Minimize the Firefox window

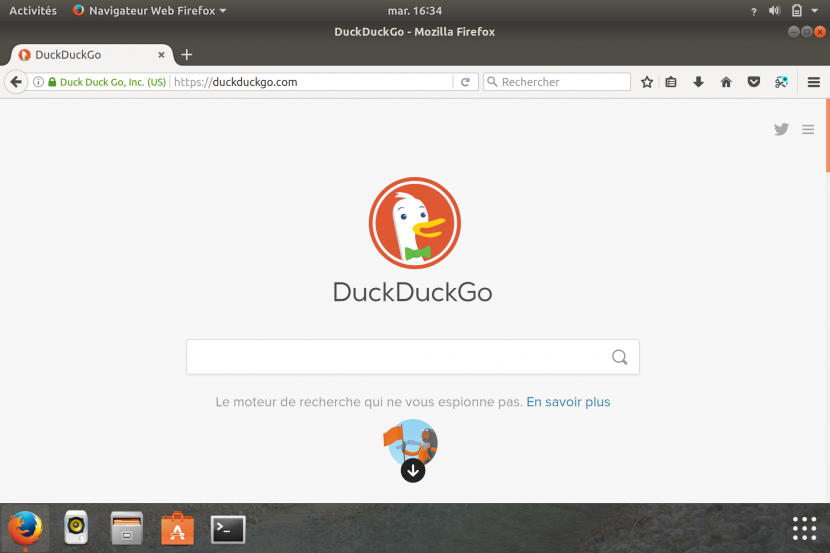[793, 32]
